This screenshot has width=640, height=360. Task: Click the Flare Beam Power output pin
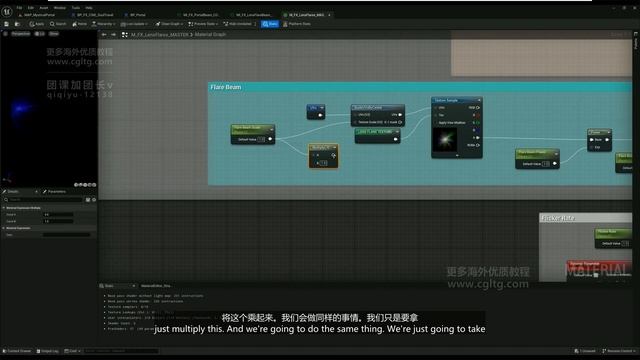tap(554, 164)
